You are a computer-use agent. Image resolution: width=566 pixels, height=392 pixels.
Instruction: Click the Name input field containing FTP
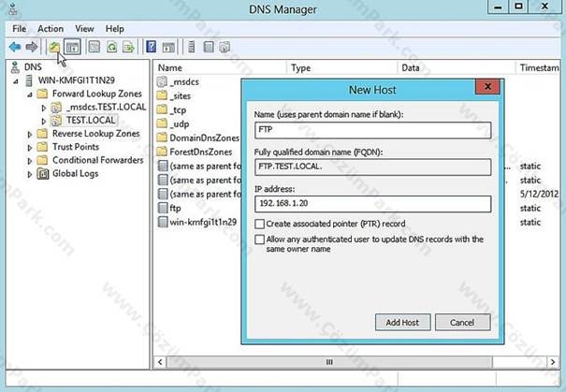click(x=373, y=130)
